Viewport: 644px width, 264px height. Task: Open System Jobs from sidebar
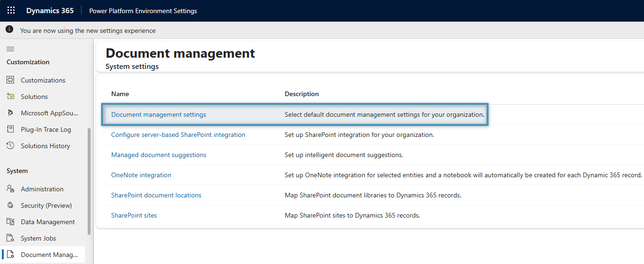click(x=38, y=238)
